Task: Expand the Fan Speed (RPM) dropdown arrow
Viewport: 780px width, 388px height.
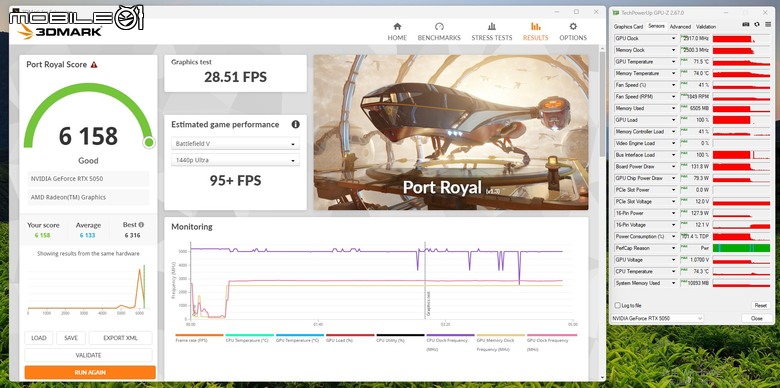Action: click(674, 97)
